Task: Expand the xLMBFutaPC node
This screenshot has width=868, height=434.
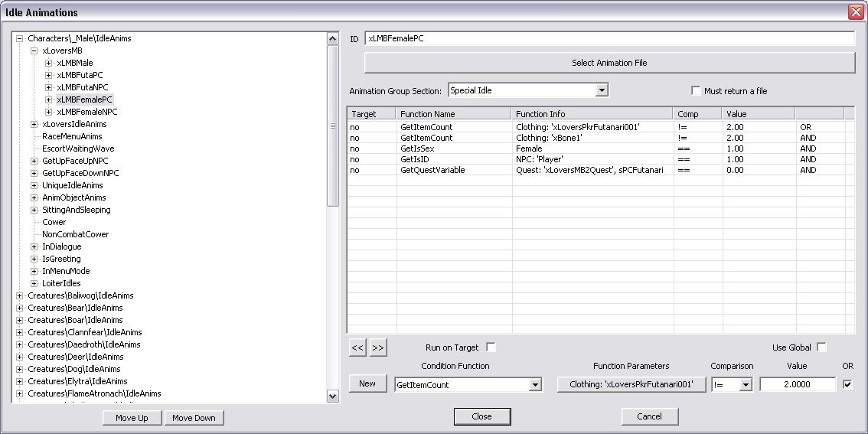Action: (49, 75)
